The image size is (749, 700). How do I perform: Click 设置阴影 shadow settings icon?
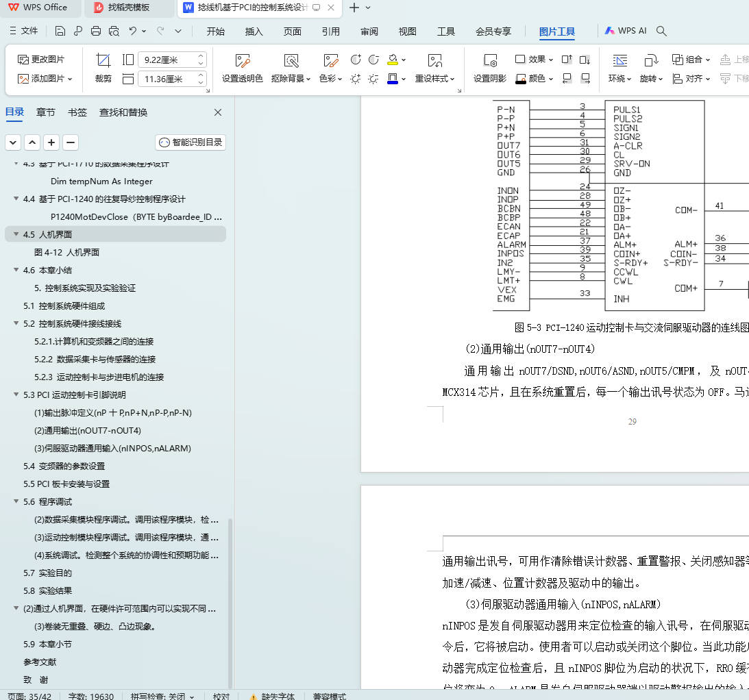click(489, 68)
